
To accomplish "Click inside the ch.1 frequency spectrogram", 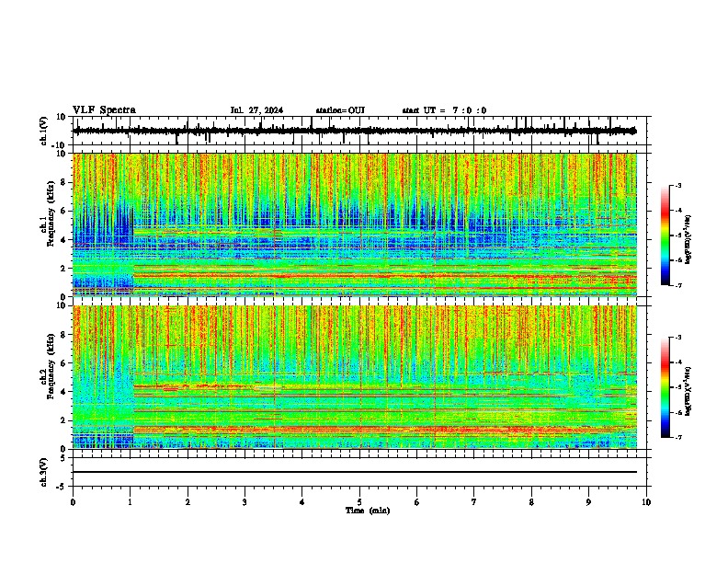I will [355, 224].
